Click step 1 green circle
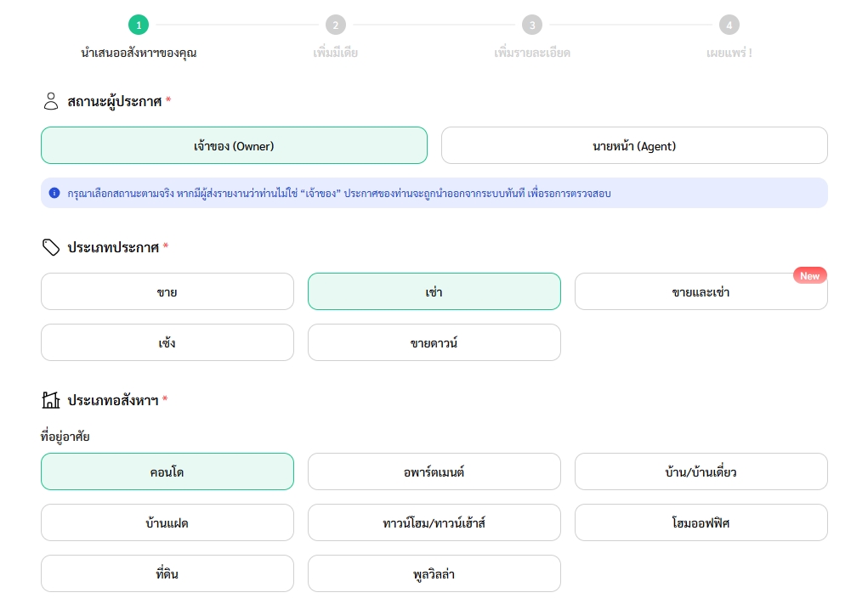Image resolution: width=868 pixels, height=604 pixels. [x=139, y=25]
